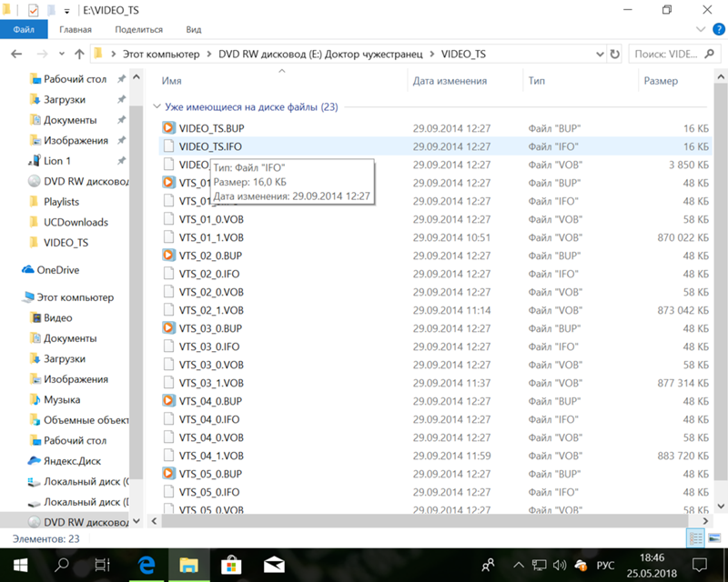The height and width of the screenshot is (582, 728).
Task: Sort by the Размер column header
Action: pyautogui.click(x=661, y=81)
